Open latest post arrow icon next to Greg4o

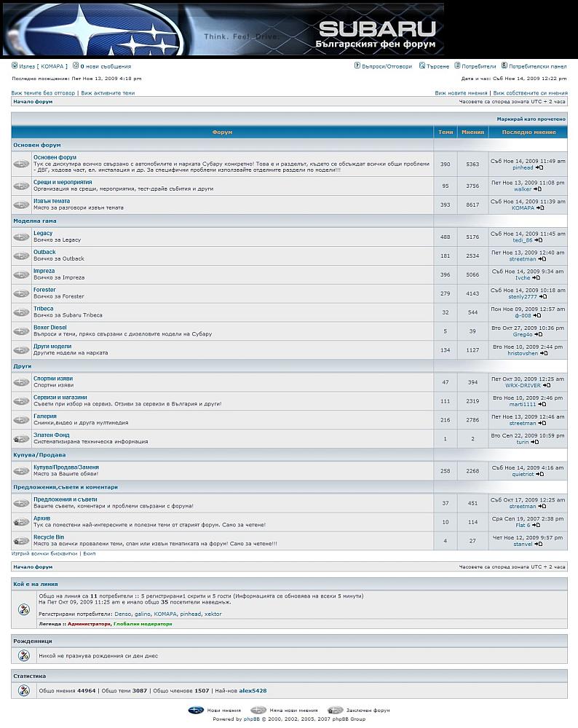coord(539,334)
